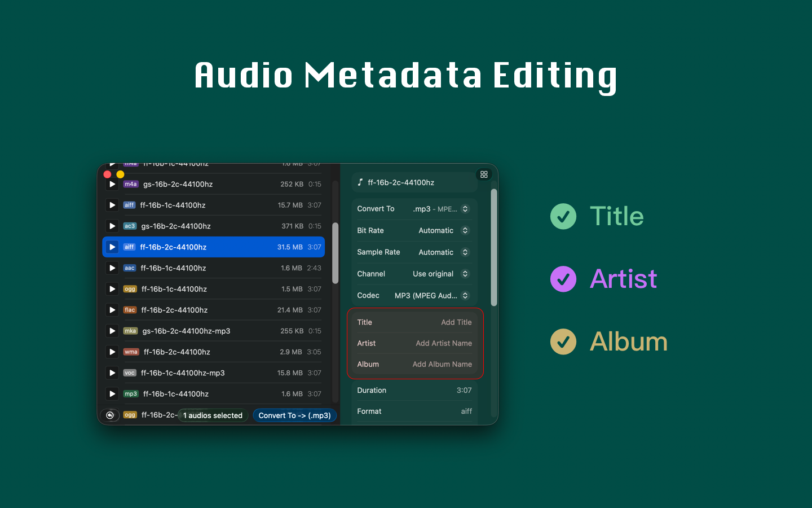Click the grid layout icon in details panel
The height and width of the screenshot is (508, 812).
click(x=484, y=175)
